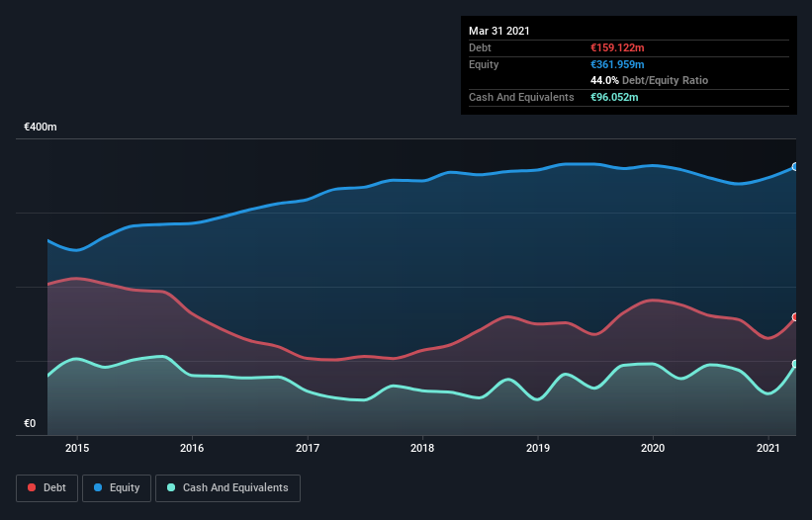Click the 2020 x-axis label
Screen dimensions: 812x520
653,448
